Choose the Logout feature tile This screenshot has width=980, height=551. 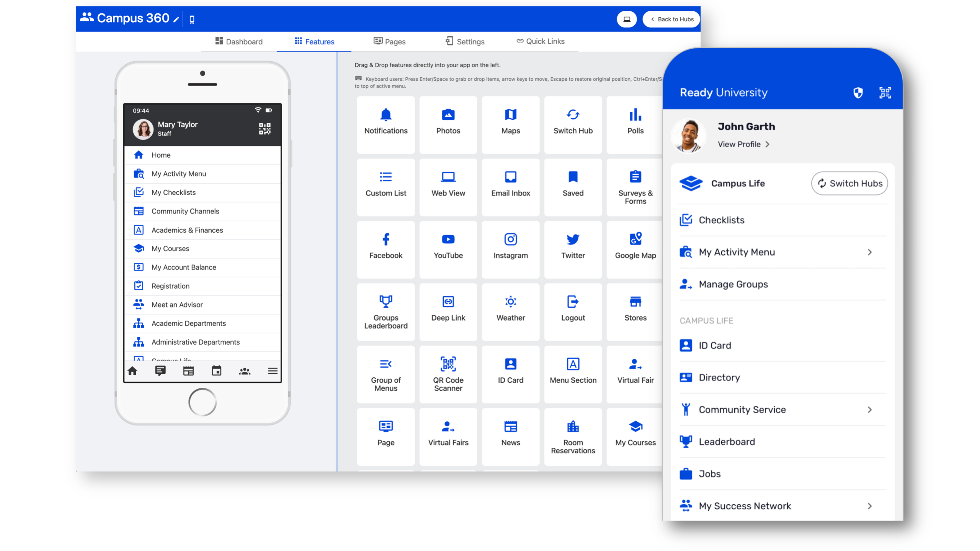(x=573, y=312)
